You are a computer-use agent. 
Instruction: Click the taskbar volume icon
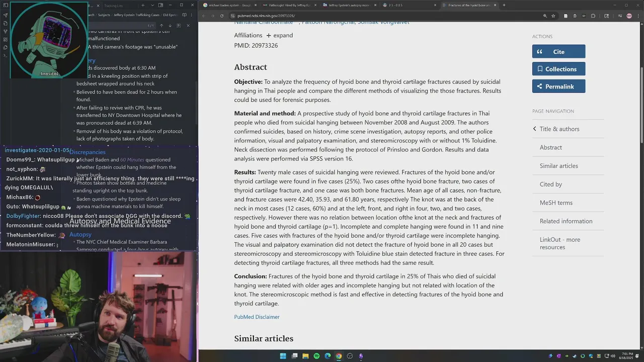coord(612,356)
